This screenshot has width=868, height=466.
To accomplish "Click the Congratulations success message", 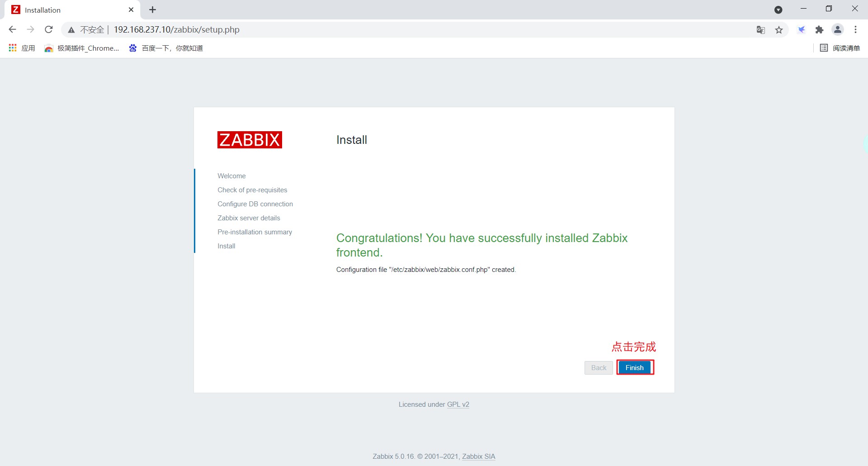I will (x=482, y=245).
